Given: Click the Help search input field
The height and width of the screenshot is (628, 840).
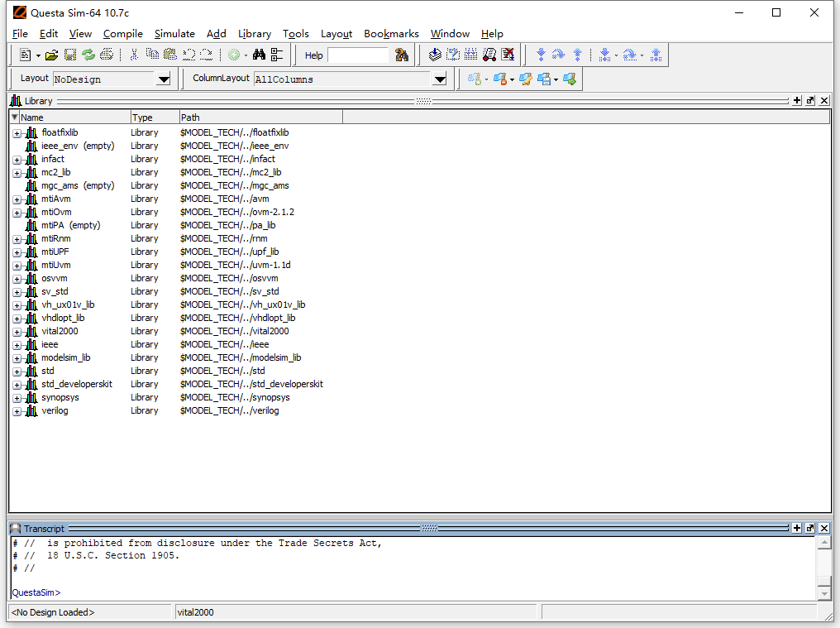Looking at the screenshot, I should [358, 55].
